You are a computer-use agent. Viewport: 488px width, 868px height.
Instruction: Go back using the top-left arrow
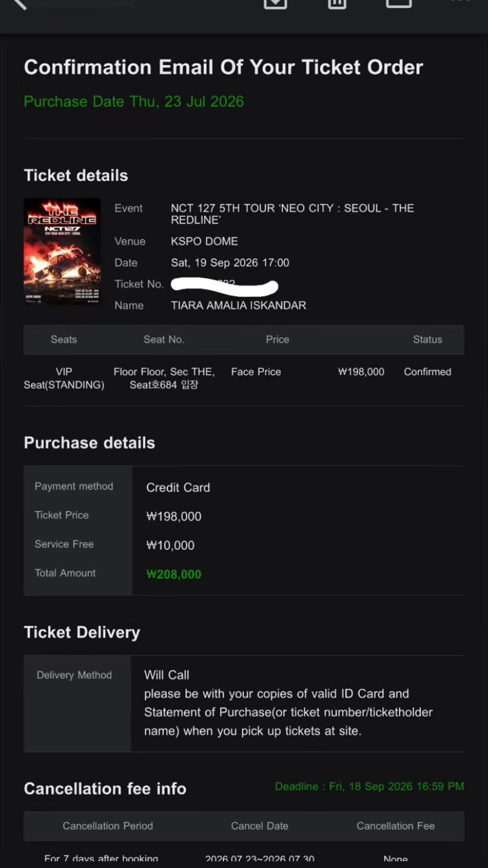coord(19,3)
